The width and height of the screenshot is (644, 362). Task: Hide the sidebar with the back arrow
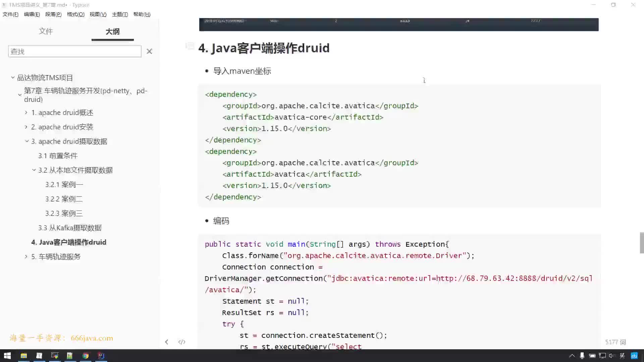167,342
